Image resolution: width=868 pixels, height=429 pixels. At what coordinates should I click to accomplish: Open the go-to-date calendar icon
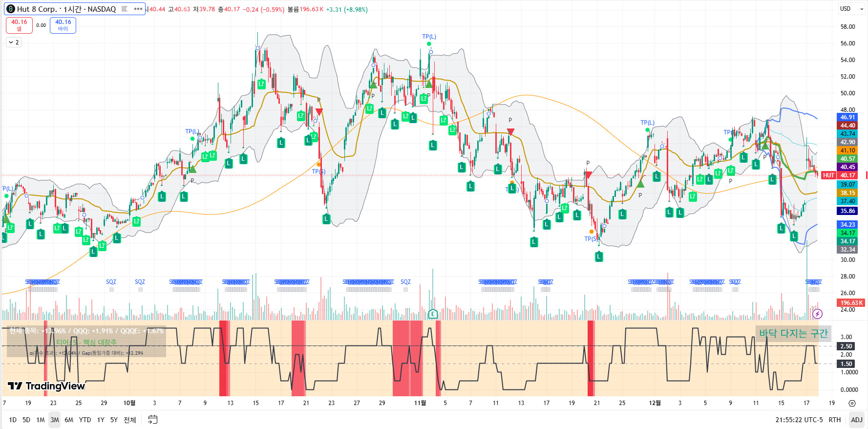[153, 420]
